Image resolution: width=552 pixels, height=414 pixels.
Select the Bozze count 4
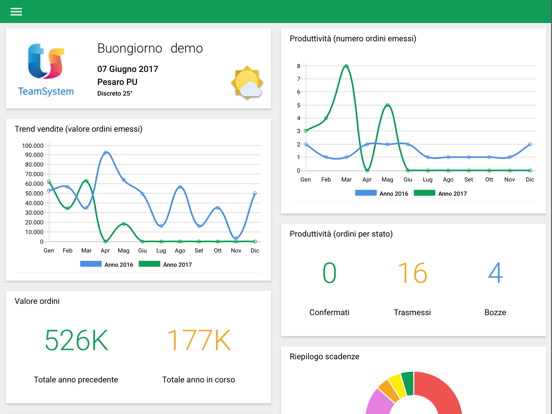[x=495, y=273]
